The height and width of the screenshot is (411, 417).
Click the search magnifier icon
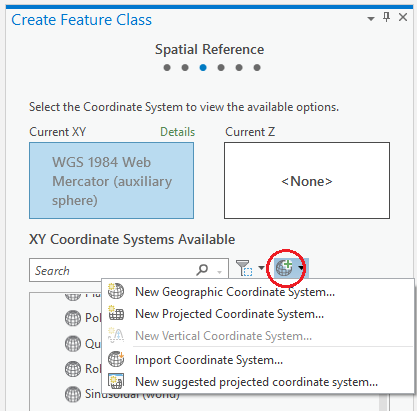[202, 269]
